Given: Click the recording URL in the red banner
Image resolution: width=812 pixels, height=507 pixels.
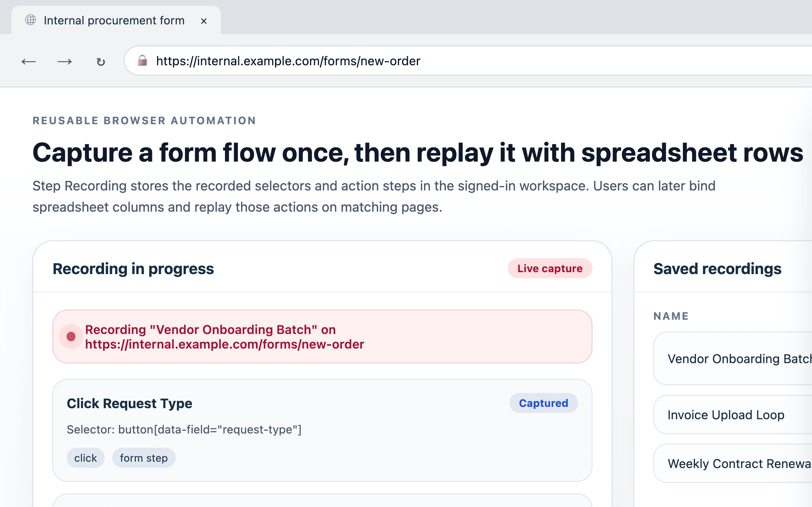Looking at the screenshot, I should coord(225,344).
